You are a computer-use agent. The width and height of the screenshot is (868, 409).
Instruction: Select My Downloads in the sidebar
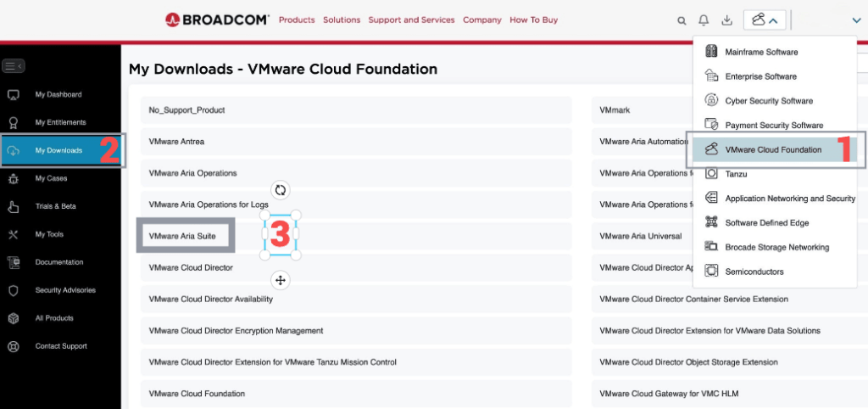coord(58,151)
